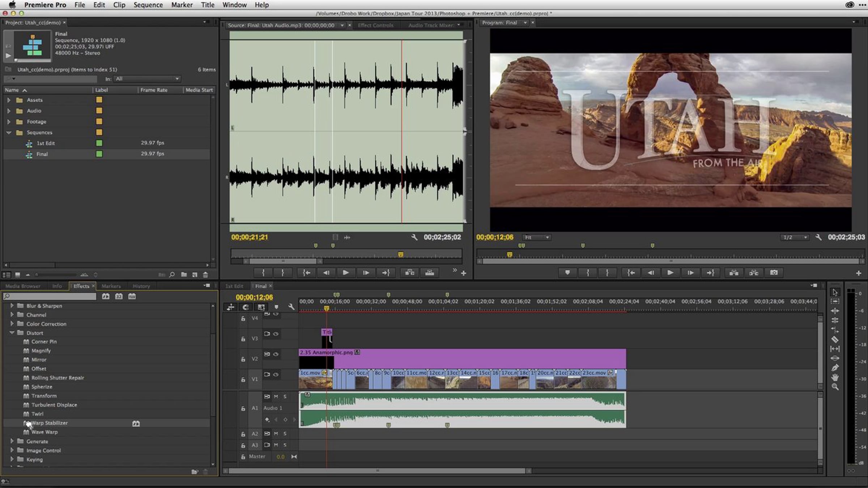868x488 pixels.
Task: Click Export Frame camera icon in Program monitor
Action: tap(774, 273)
